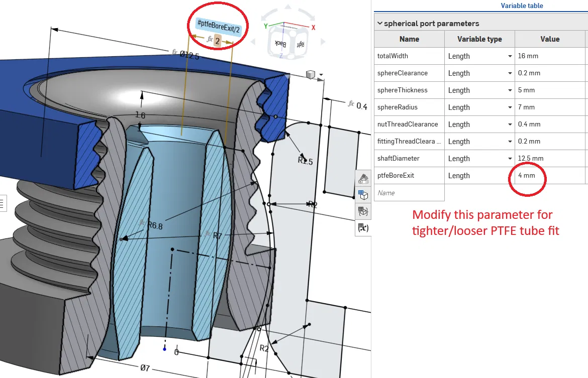This screenshot has width=588, height=378.
Task: Select the sphereRadius value 7 mm
Action: [x=550, y=107]
